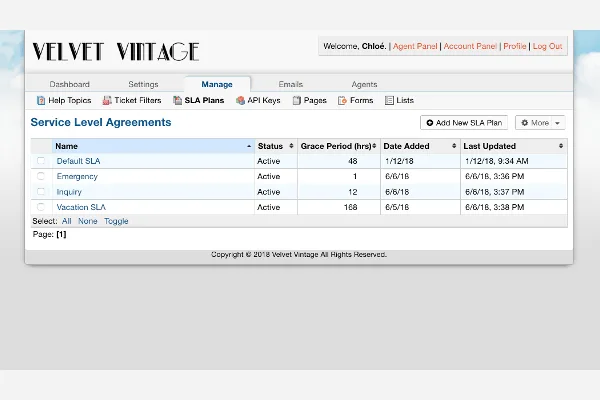Click the page [1] indicator
The image size is (600, 400).
[61, 234]
